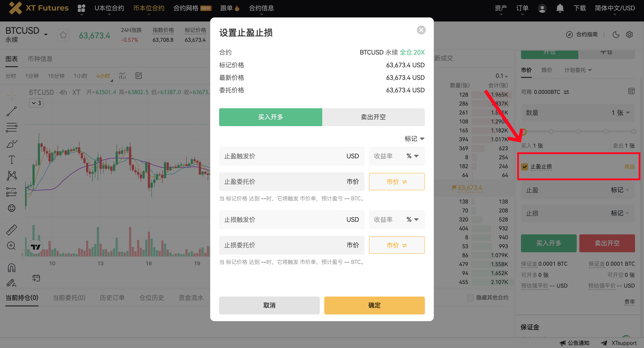Toggle take-profit 市价 order type button
The width and height of the screenshot is (644, 348).
(397, 182)
